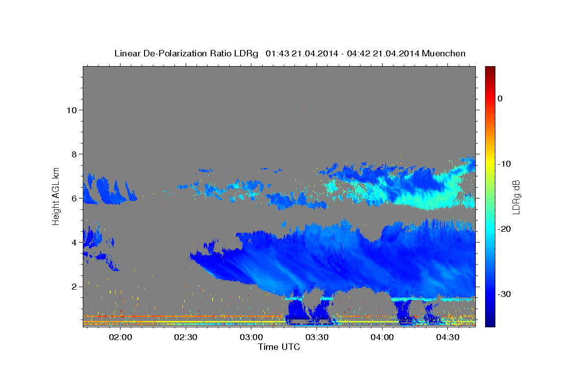The image size is (588, 392).
Task: Click the 'LDRg dB' colorbar label
Action: (x=516, y=197)
